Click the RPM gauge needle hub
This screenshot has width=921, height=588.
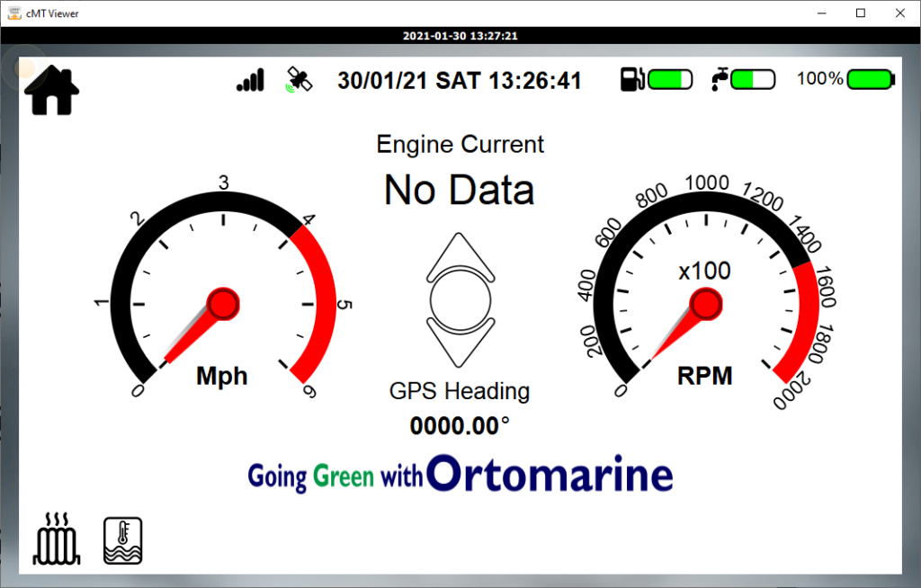point(705,304)
